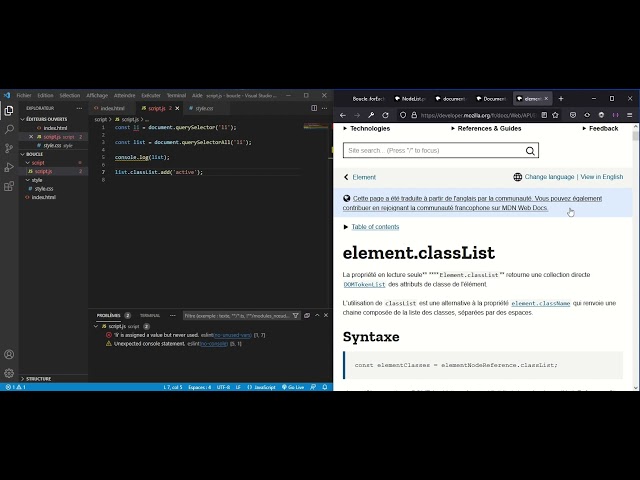Open the Fichier menu
The height and width of the screenshot is (480, 640).
pyautogui.click(x=24, y=96)
